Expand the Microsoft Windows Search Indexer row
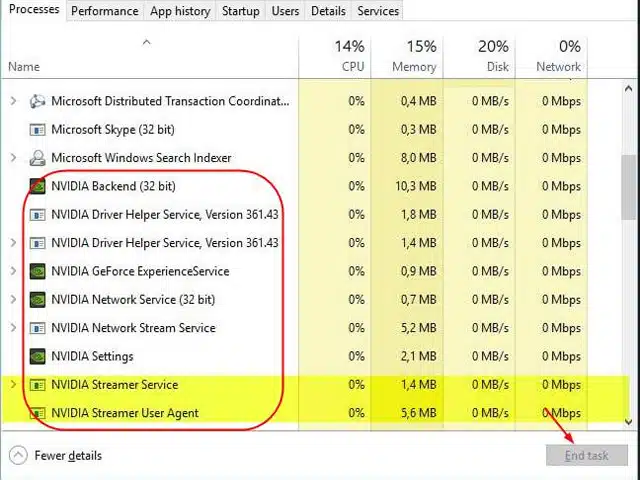The image size is (640, 480). click(13, 158)
